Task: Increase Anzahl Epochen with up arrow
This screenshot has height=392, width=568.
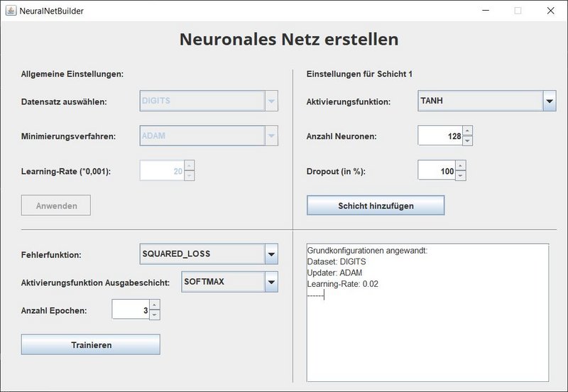Action: tap(155, 305)
